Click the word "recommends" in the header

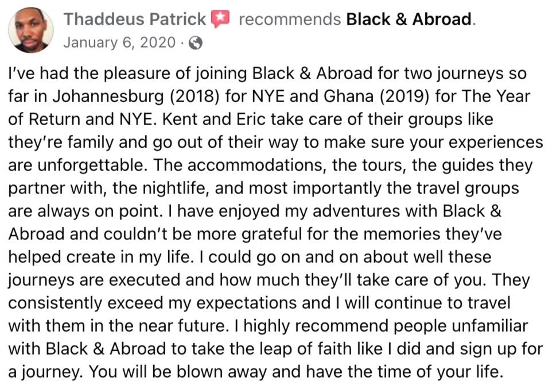(290, 20)
